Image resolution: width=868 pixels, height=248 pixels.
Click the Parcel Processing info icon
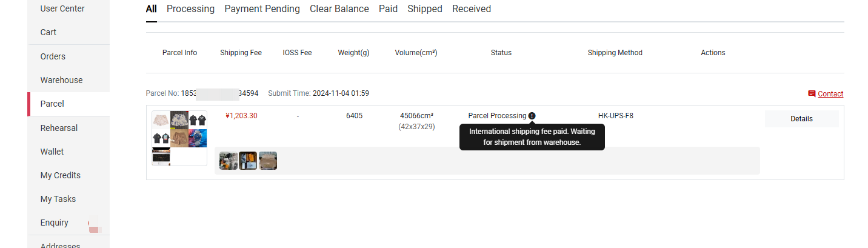click(x=532, y=116)
